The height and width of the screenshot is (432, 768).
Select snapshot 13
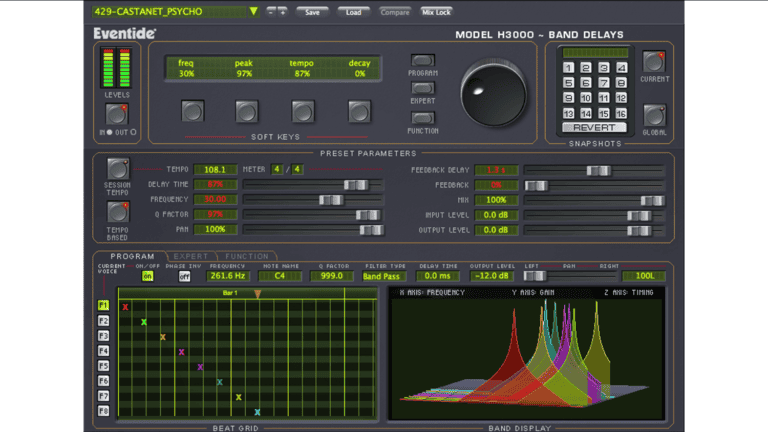[568, 114]
